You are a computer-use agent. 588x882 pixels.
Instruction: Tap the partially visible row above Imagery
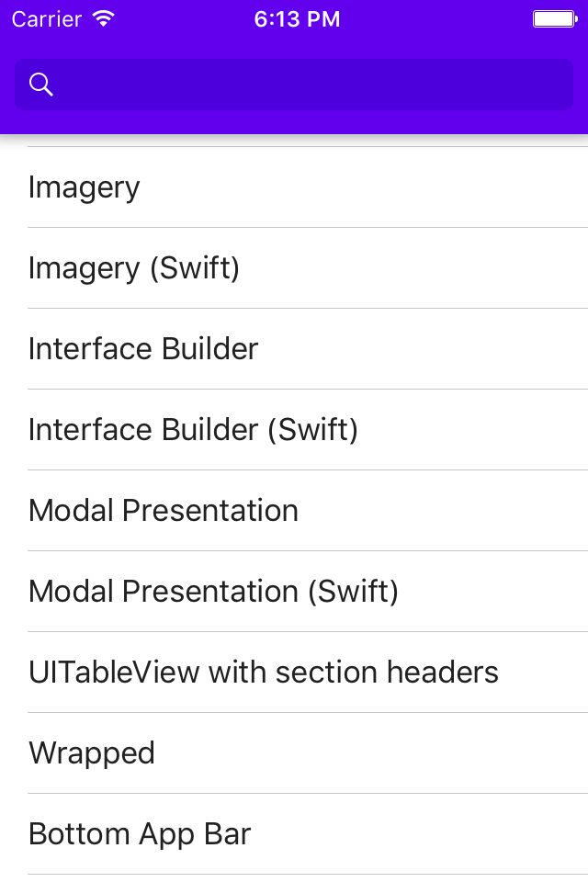click(x=294, y=138)
